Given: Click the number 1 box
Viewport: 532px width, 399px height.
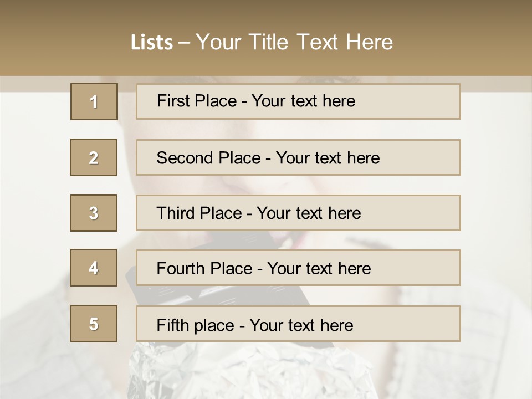Looking at the screenshot, I should [94, 101].
